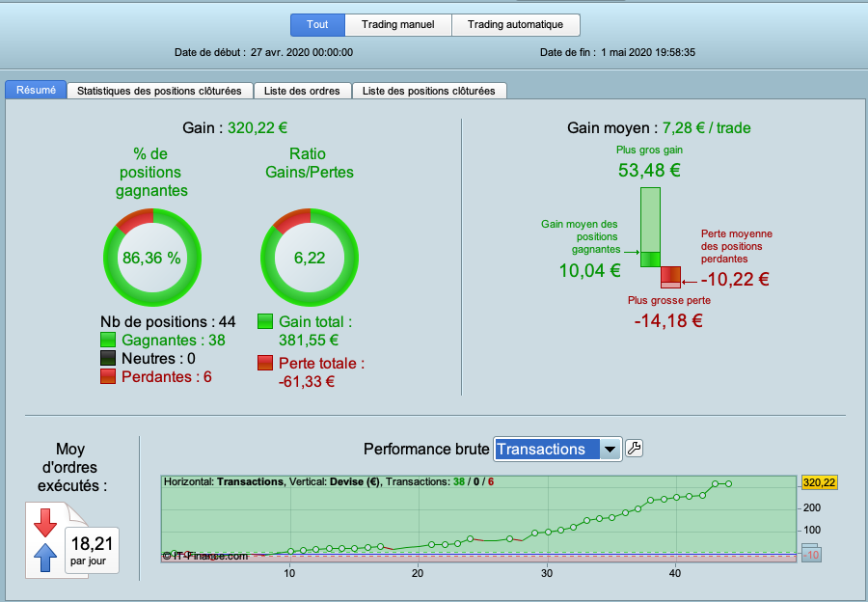Click the -61,33 € total loss value
Viewport: 868px width, 602px height.
point(307,382)
